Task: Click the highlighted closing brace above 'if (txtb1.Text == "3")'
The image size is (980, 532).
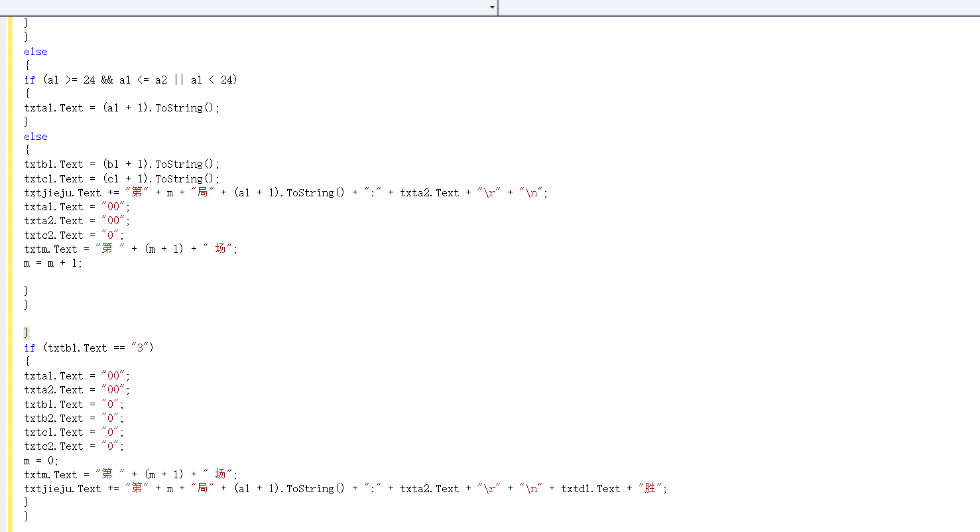Action: coord(27,333)
